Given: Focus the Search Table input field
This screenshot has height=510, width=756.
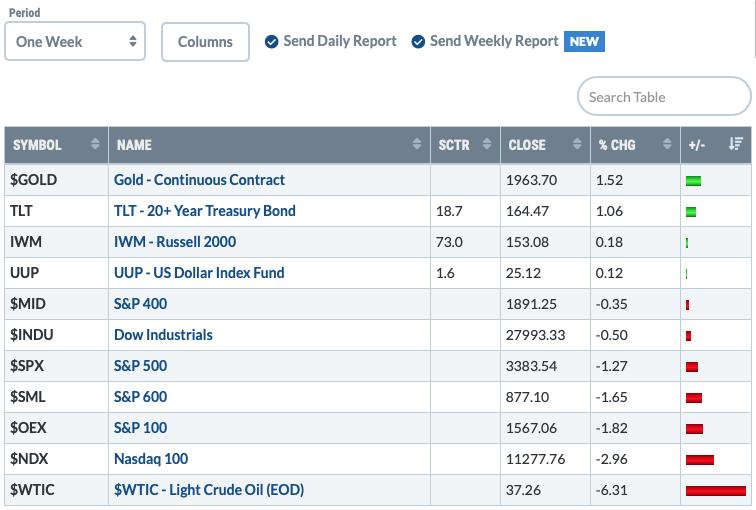Looking at the screenshot, I should click(x=664, y=96).
